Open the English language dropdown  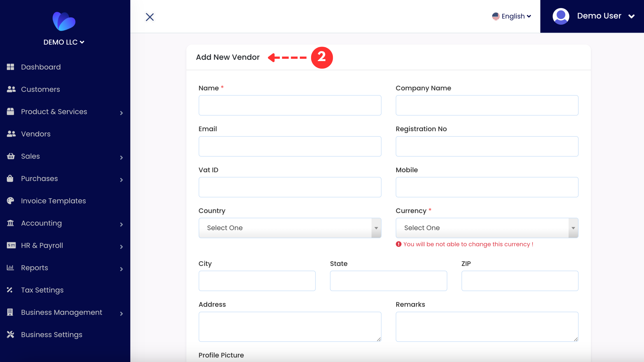click(x=511, y=16)
